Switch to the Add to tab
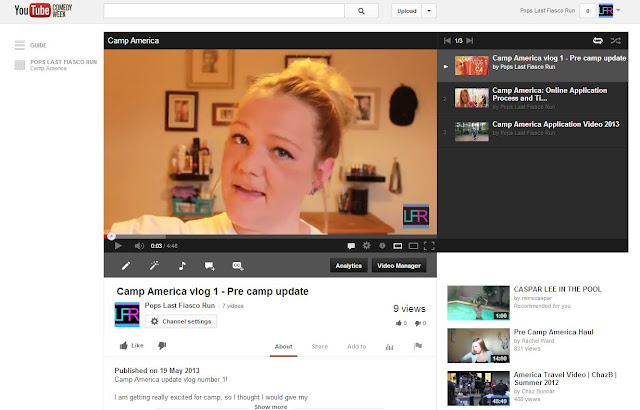The width and height of the screenshot is (640, 410). coord(356,346)
